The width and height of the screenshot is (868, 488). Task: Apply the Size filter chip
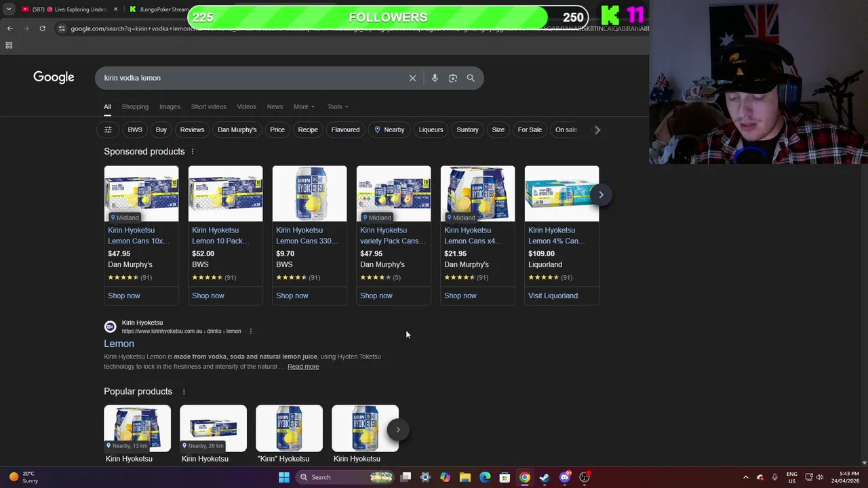pos(498,129)
